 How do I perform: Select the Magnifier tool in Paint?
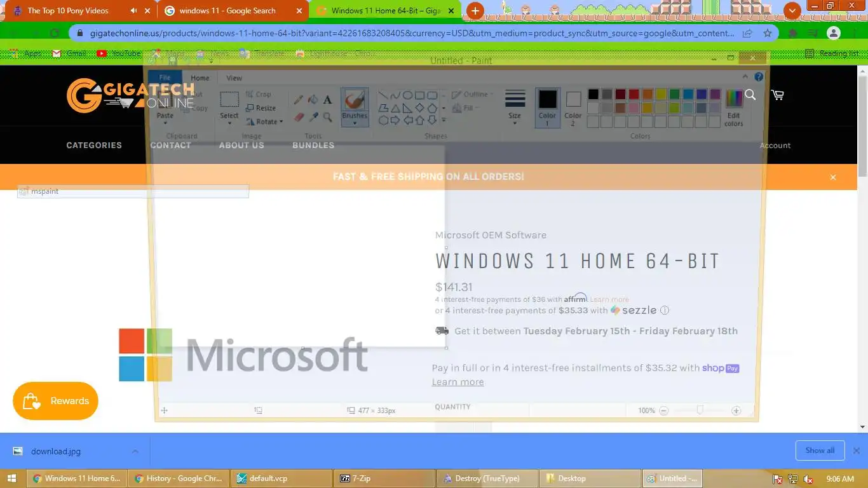[327, 117]
